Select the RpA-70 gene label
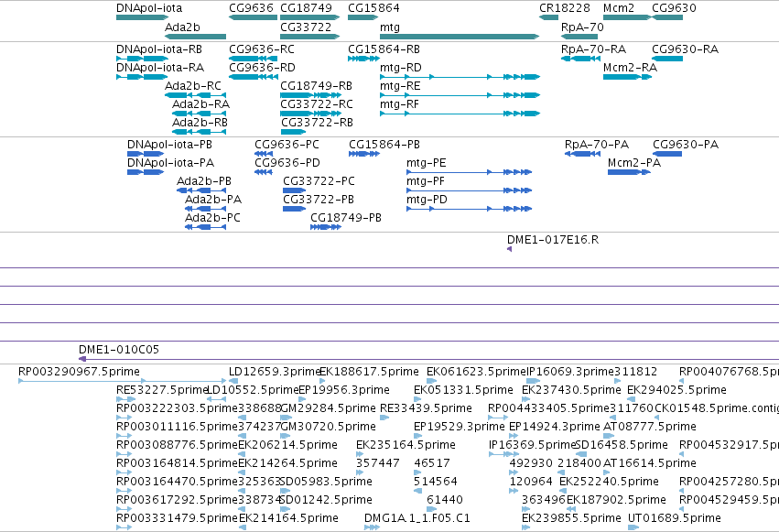Viewport: 779px width, 532px height. coord(582,27)
